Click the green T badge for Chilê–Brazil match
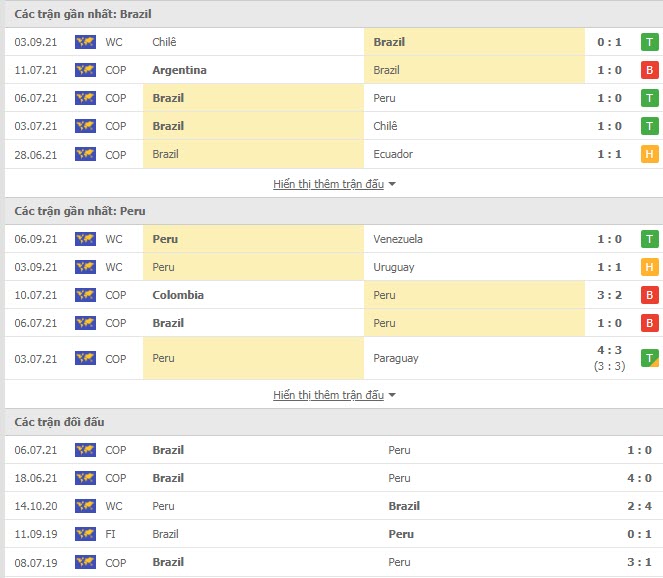Viewport: 663px width, 578px height. pos(649,42)
